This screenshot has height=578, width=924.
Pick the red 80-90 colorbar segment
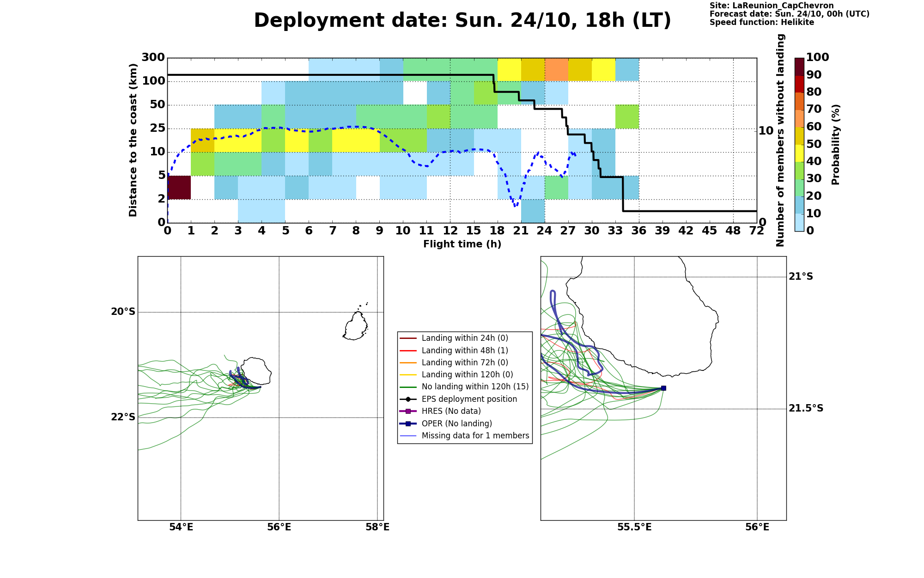coord(799,84)
